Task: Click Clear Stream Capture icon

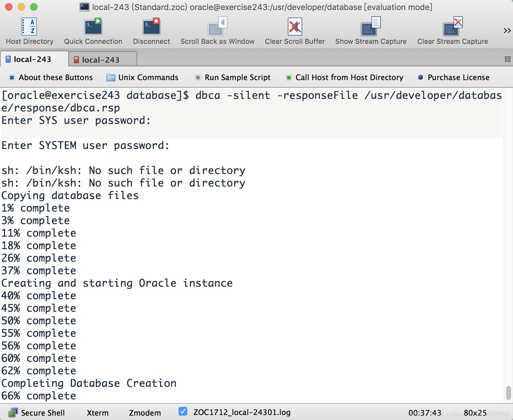Action: [453, 27]
